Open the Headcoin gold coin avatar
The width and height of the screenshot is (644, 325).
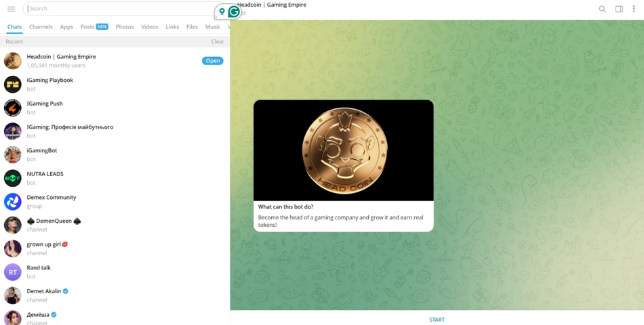point(13,61)
